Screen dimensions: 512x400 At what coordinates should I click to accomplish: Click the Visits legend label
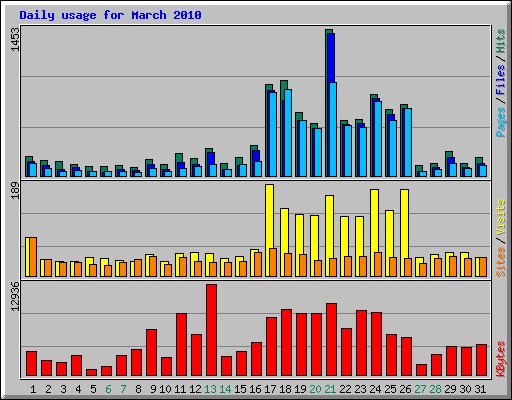point(501,217)
